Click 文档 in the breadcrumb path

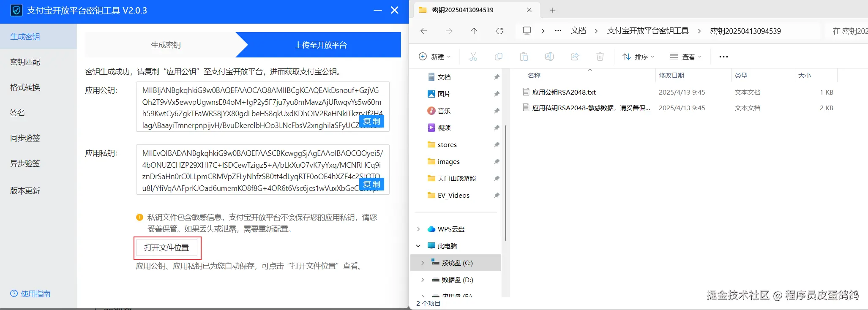(x=578, y=31)
